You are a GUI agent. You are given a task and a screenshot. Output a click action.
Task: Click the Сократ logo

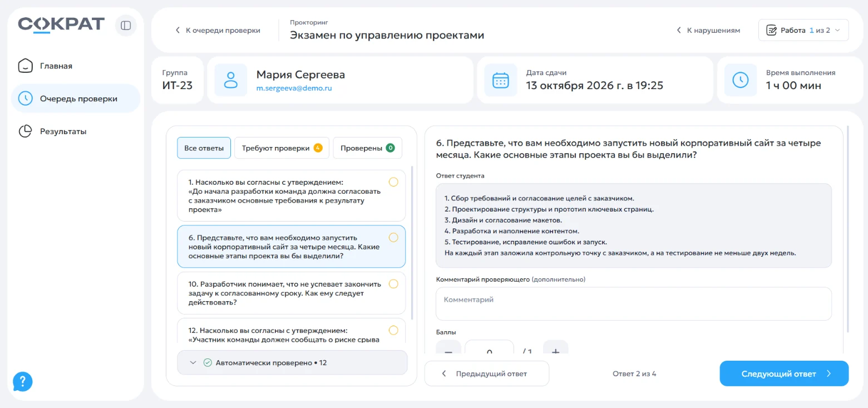[61, 25]
